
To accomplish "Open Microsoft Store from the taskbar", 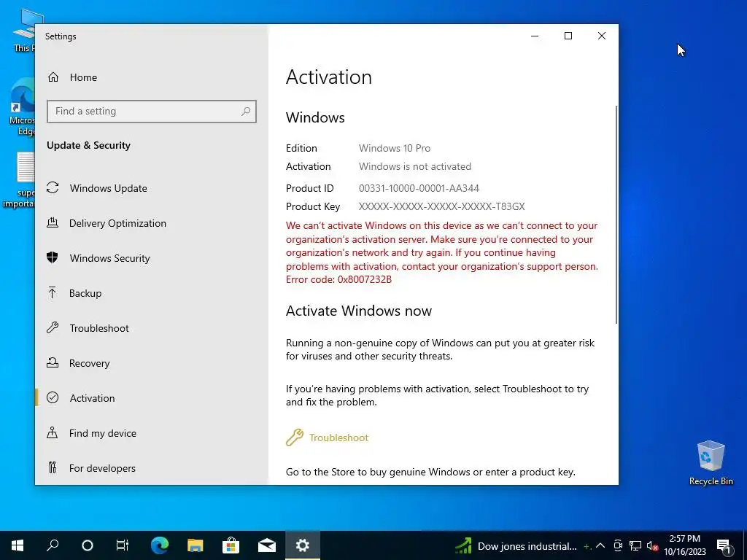I will tap(231, 545).
